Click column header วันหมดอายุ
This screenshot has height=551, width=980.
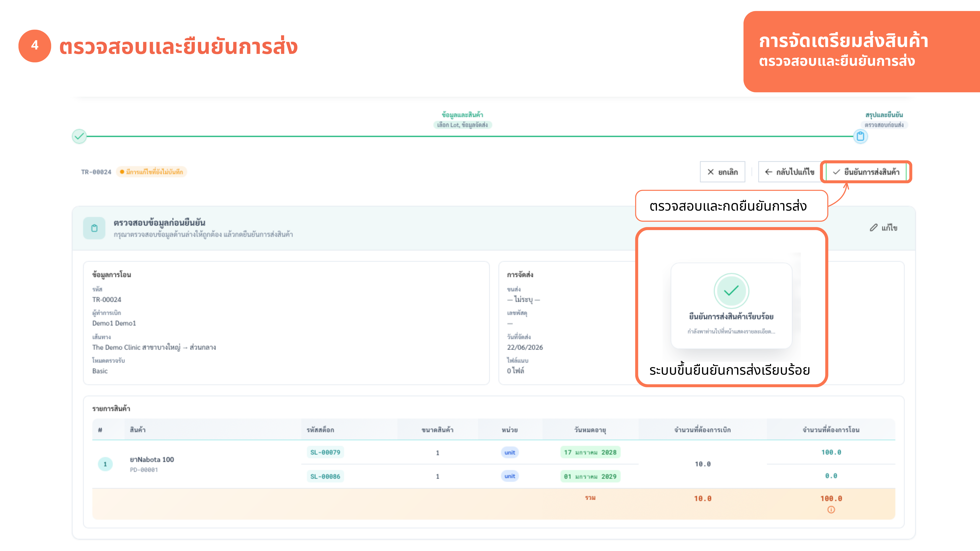[590, 430]
